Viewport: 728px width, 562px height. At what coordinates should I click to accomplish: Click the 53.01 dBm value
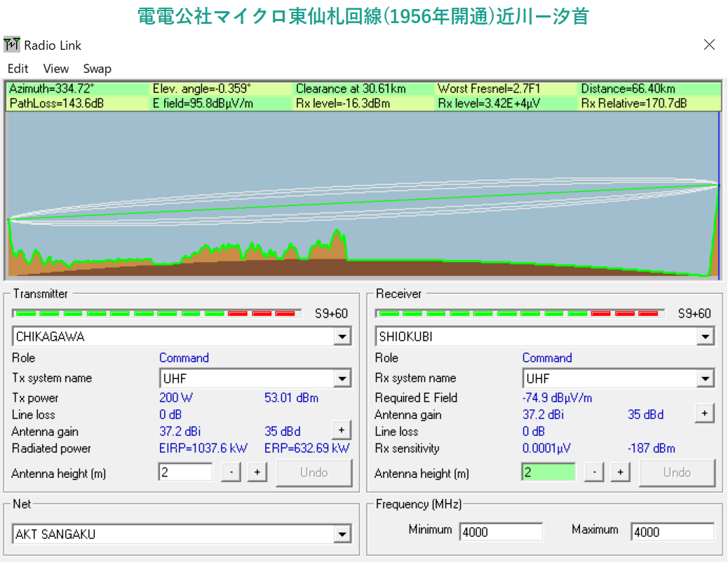[291, 398]
